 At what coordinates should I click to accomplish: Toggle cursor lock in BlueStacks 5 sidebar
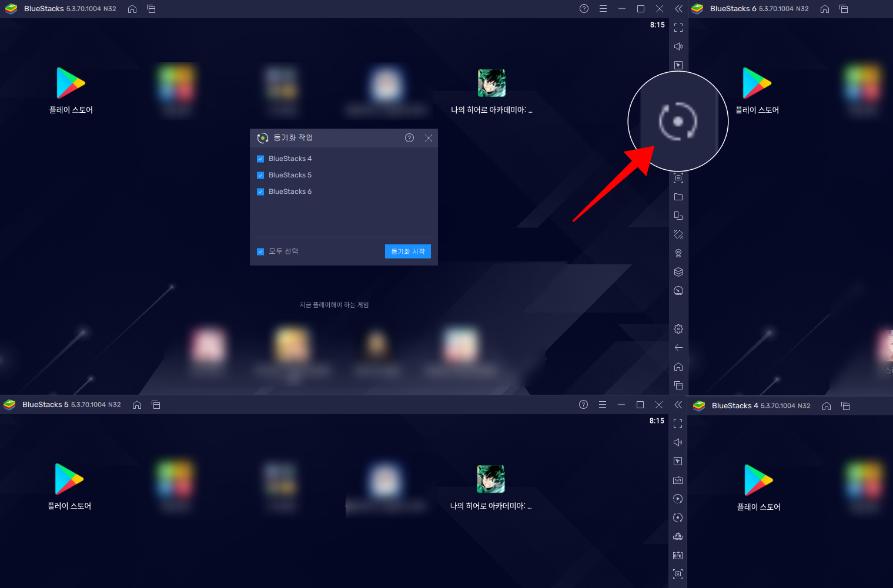[678, 461]
